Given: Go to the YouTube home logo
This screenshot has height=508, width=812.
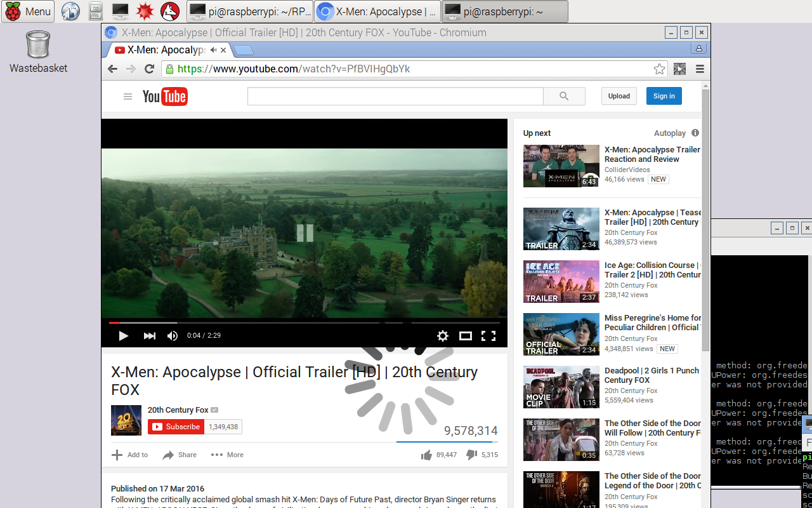Looking at the screenshot, I should click(165, 97).
